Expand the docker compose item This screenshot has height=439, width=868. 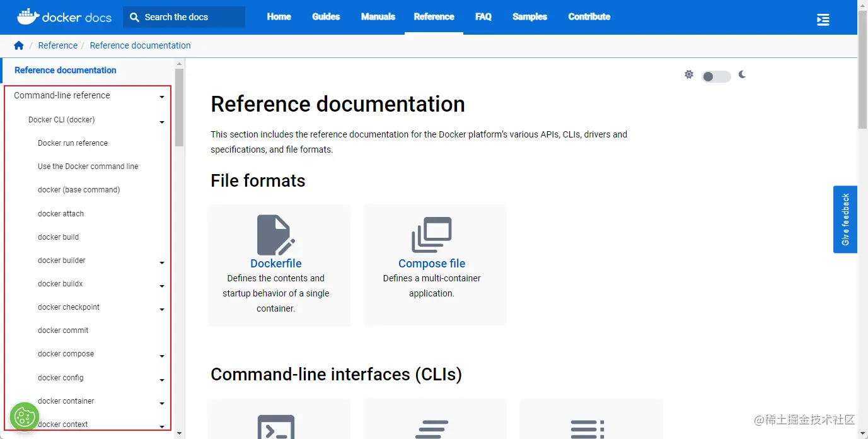point(162,355)
